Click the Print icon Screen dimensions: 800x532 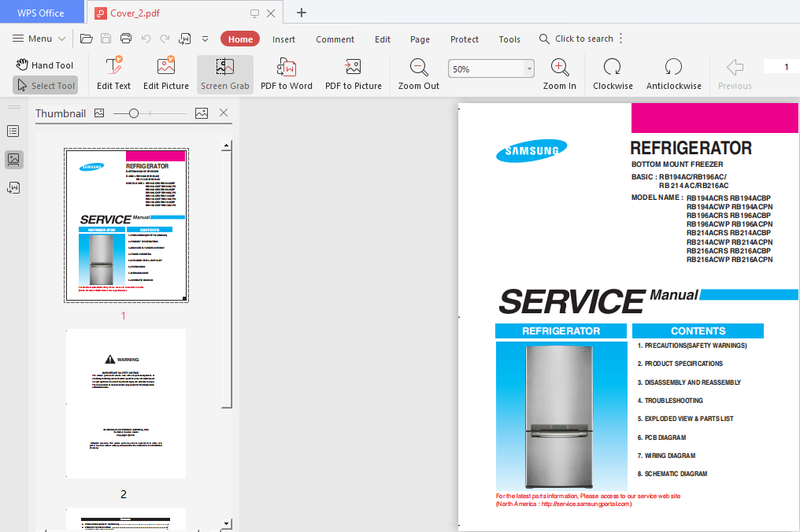125,39
